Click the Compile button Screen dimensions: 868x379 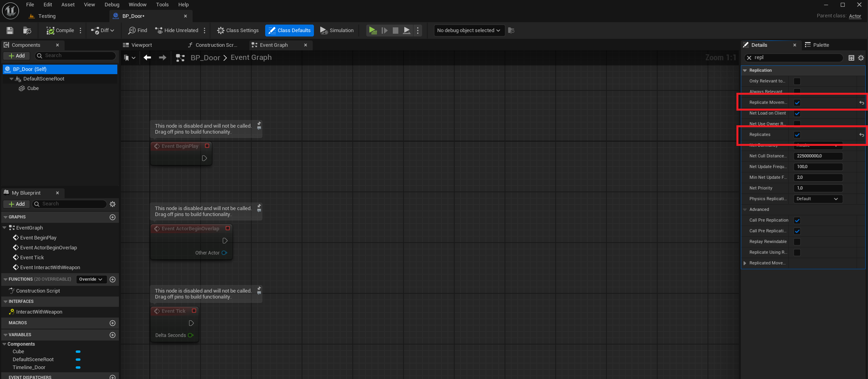tap(60, 31)
